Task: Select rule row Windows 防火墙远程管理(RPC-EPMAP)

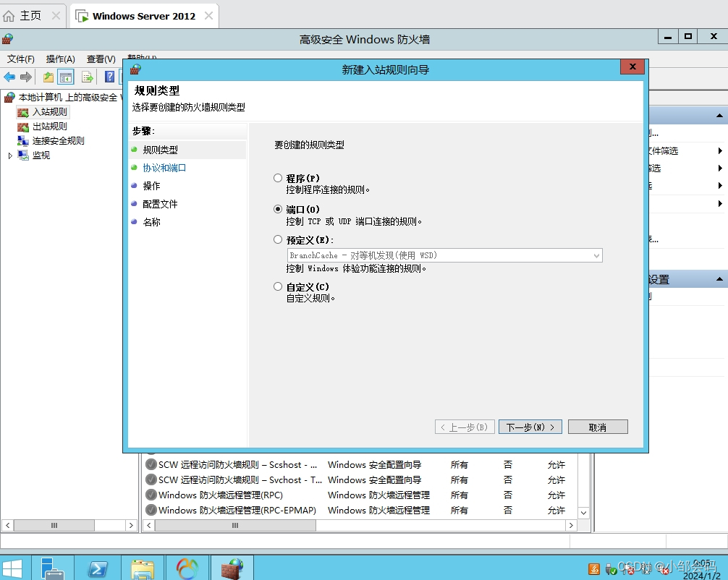Action: click(x=361, y=511)
